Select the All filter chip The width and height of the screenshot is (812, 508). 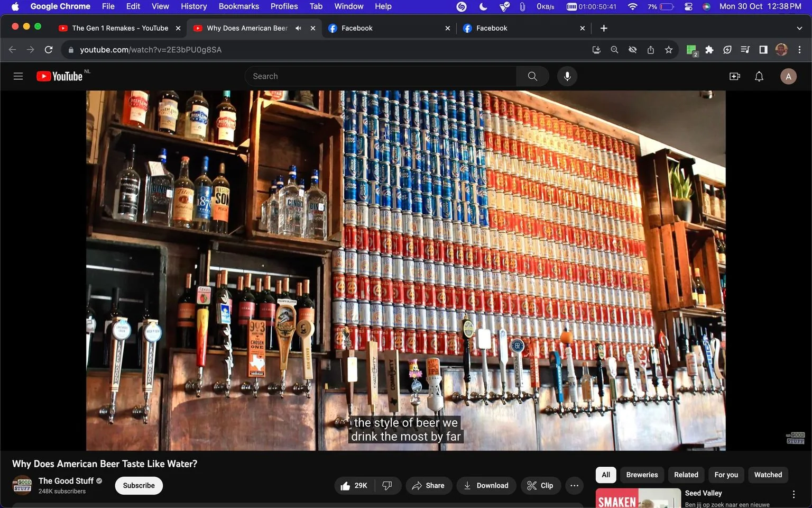coord(606,475)
